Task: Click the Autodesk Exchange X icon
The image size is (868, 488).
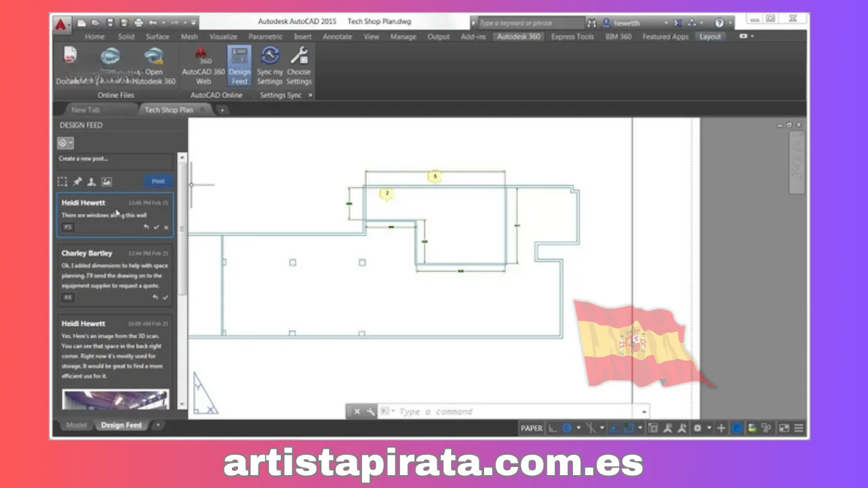Action: pos(677,22)
